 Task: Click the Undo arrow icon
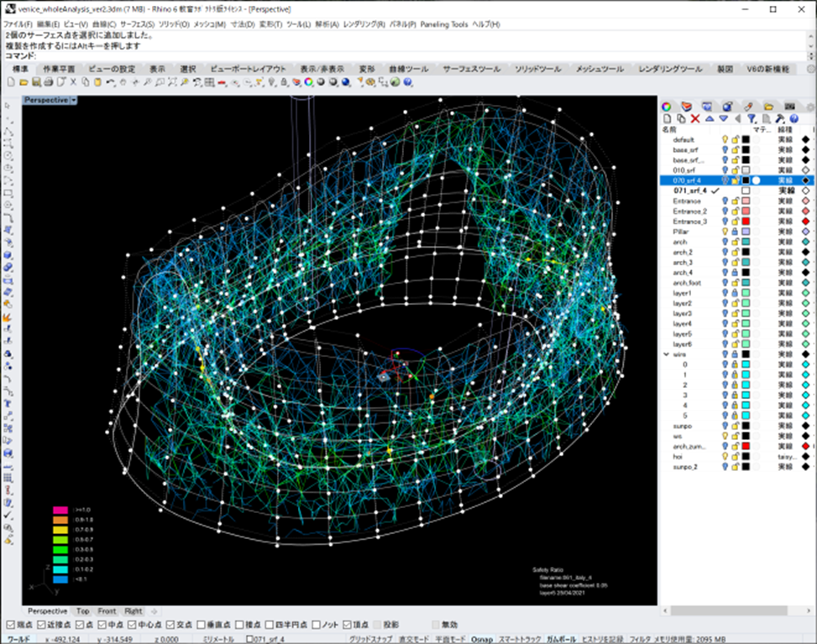111,82
